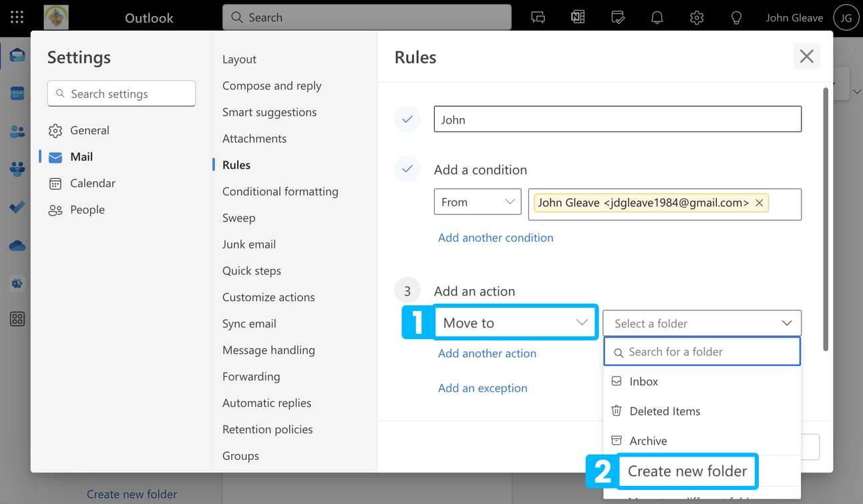The image size is (863, 504).
Task: Focus the Search for a folder box
Action: [x=702, y=352]
